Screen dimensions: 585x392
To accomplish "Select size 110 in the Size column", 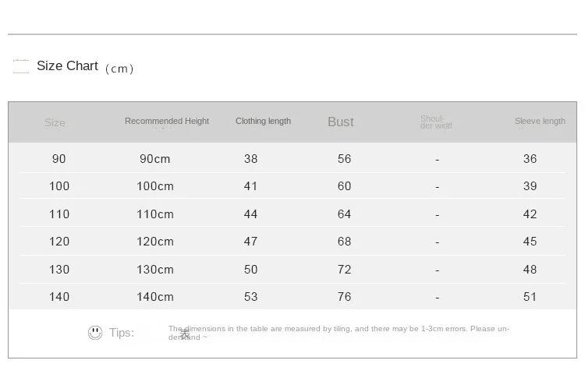I will click(59, 214).
